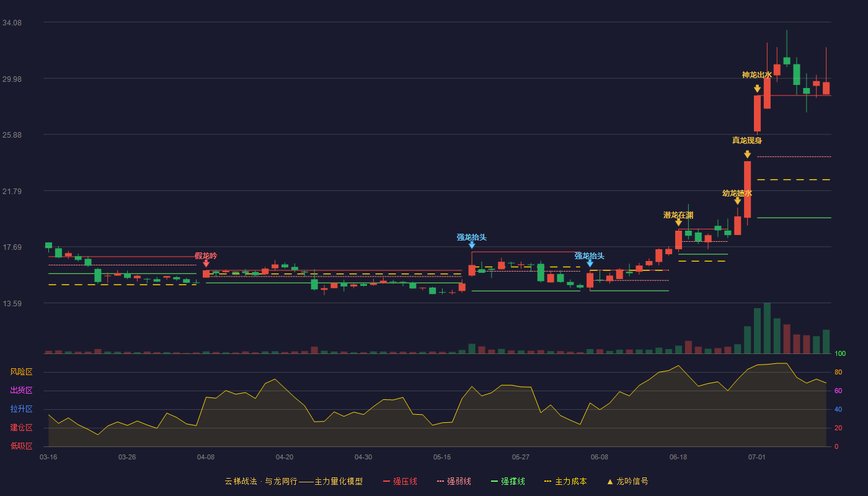Image resolution: width=868 pixels, height=496 pixels.
Task: Select the 潜龙在渊 signal arrow
Action: [678, 223]
